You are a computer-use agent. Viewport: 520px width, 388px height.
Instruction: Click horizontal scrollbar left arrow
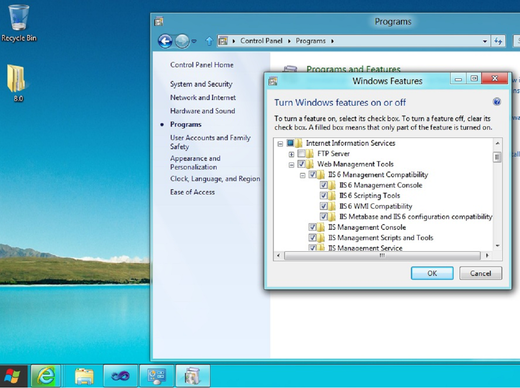[x=279, y=256]
